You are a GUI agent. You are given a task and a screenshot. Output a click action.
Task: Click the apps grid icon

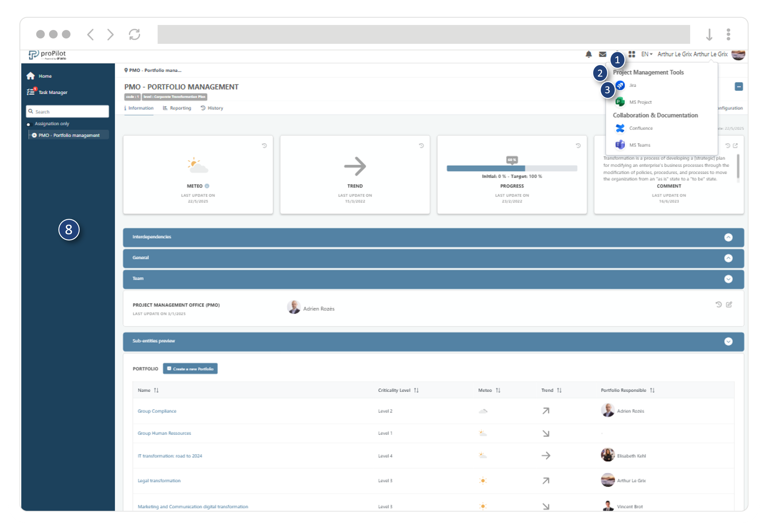pos(632,54)
